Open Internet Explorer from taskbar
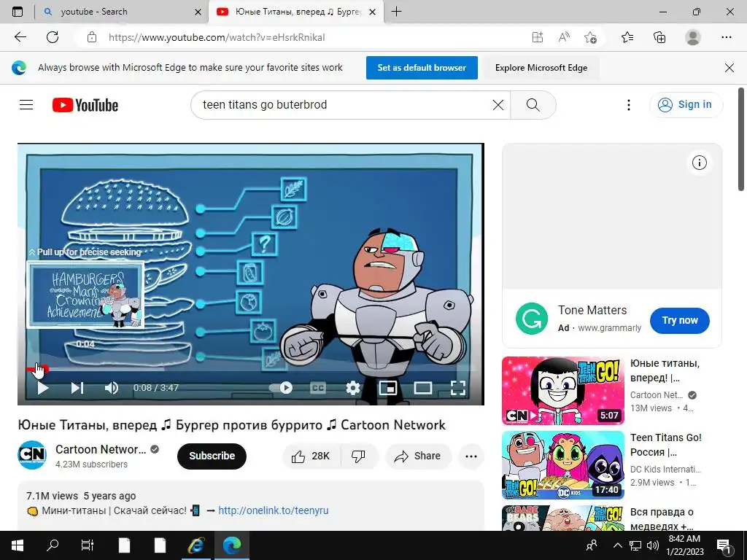The image size is (747, 560). [196, 545]
